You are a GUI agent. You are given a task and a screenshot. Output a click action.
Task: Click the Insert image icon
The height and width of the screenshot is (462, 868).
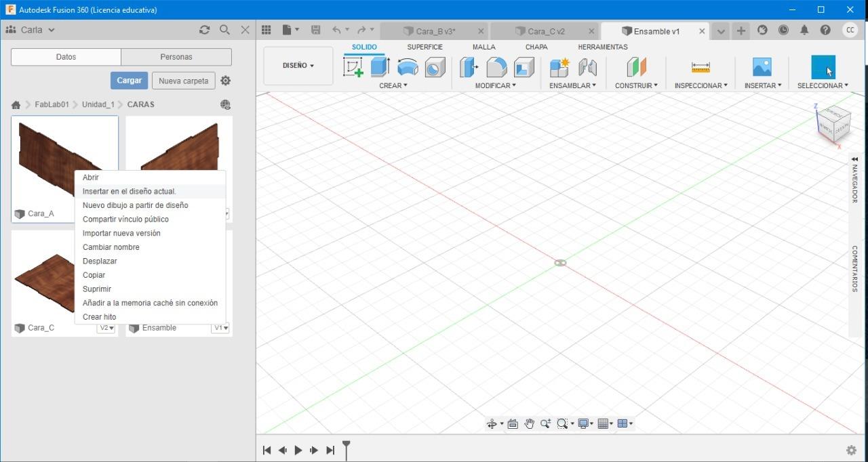(762, 67)
